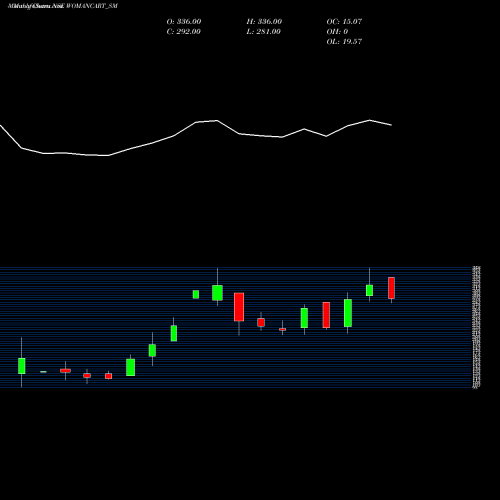Click the WOMANCART_SM ticker title
The image size is (500, 500).
[92, 6]
